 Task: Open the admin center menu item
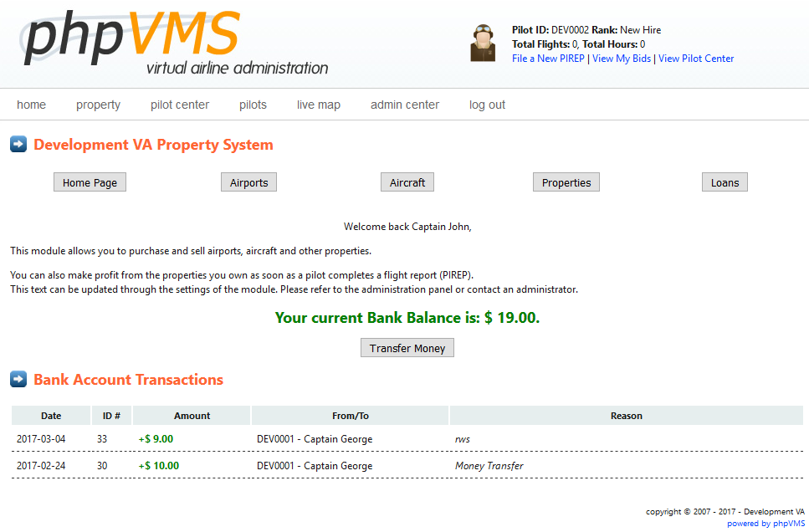(x=405, y=105)
